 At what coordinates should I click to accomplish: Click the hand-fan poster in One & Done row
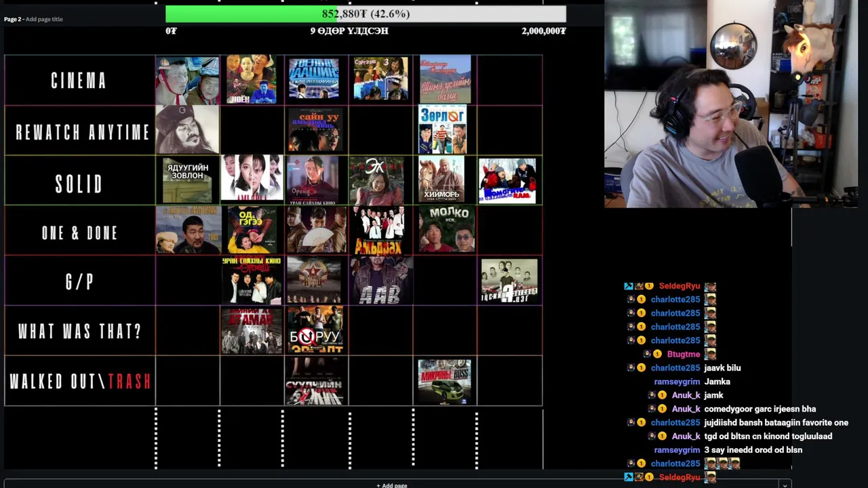(316, 230)
